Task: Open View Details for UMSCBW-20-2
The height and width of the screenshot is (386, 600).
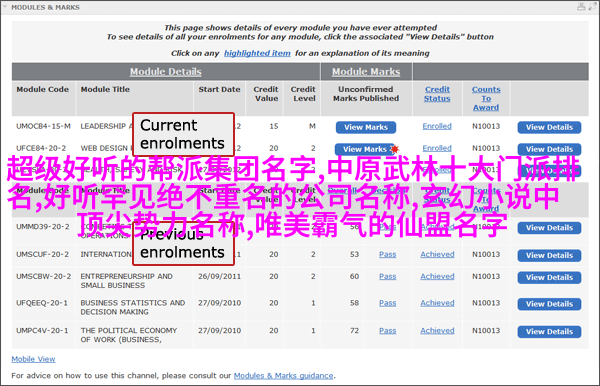Action: [549, 277]
